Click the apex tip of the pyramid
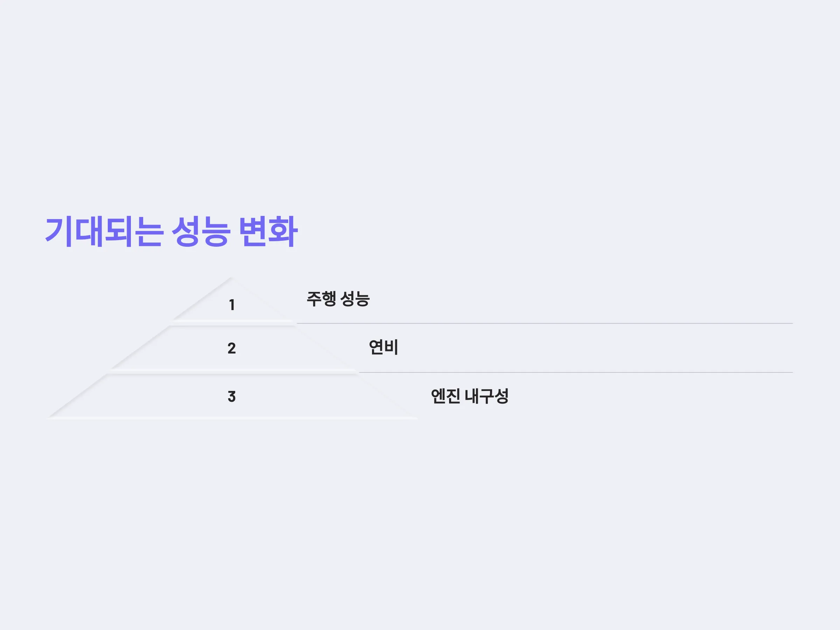 click(231, 279)
